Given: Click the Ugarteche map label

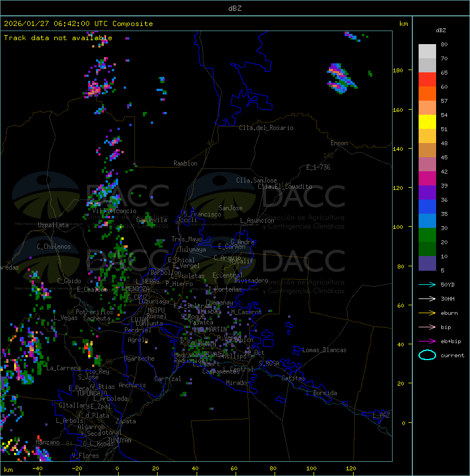Looking at the screenshot, I should coord(140,358).
